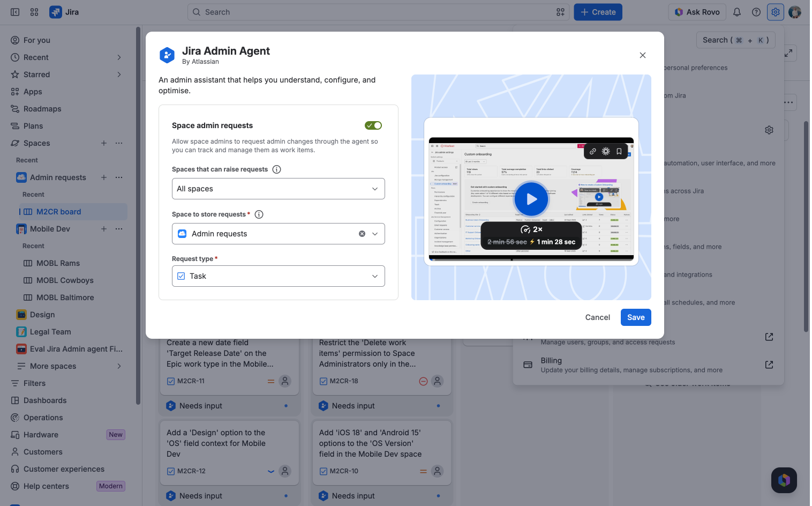Toggle the M2CR-11 task checkbox icon
The width and height of the screenshot is (812, 506).
pos(171,381)
